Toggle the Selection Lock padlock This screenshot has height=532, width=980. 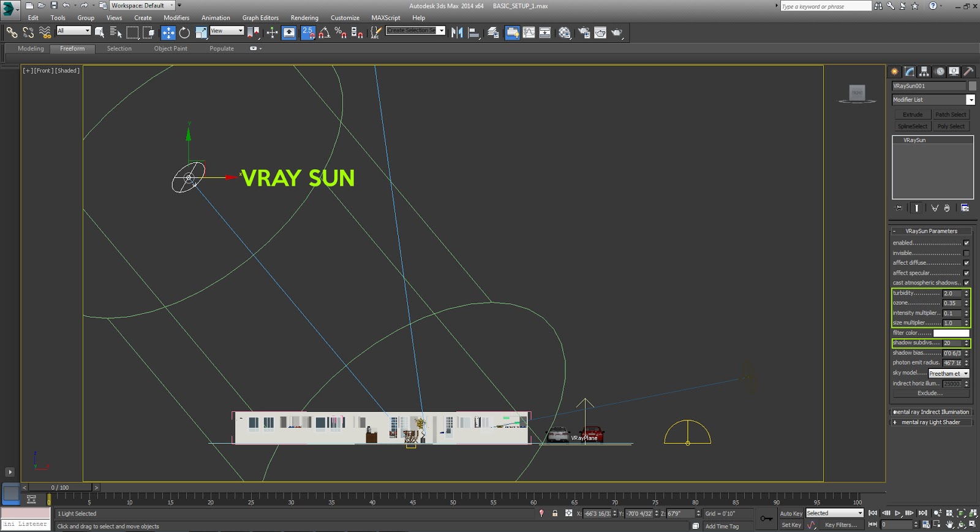coord(555,514)
